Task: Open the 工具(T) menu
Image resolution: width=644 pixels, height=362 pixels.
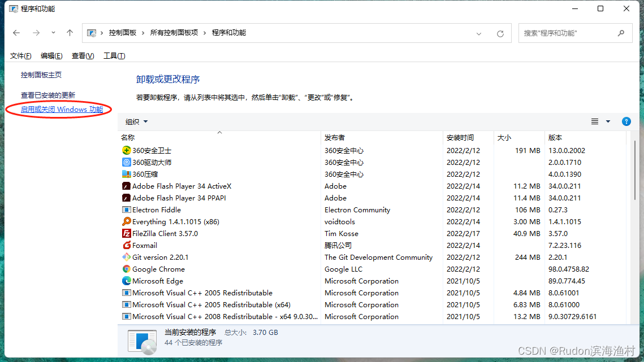Action: [114, 56]
